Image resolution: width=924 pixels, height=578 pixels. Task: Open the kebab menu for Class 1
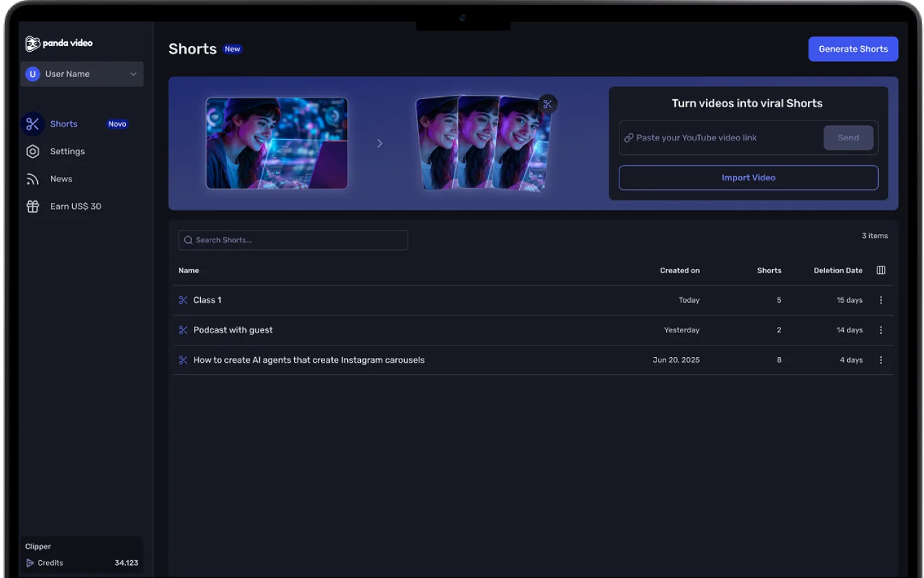[x=881, y=300]
